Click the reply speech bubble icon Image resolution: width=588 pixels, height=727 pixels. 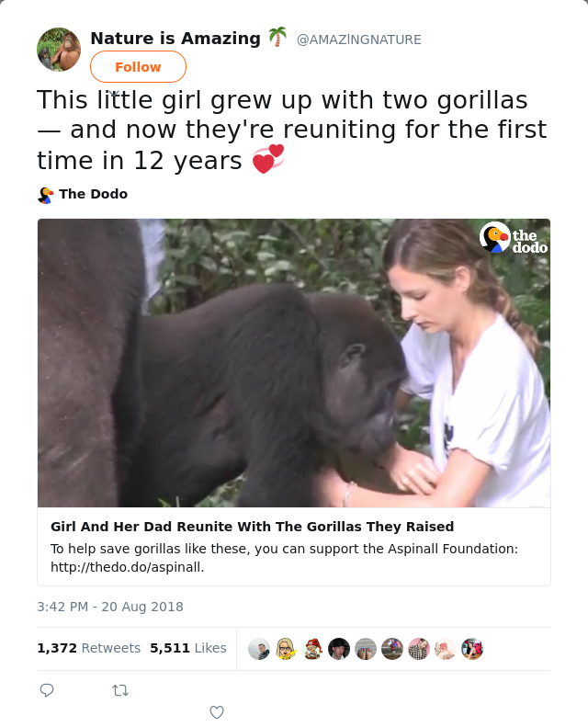point(47,690)
